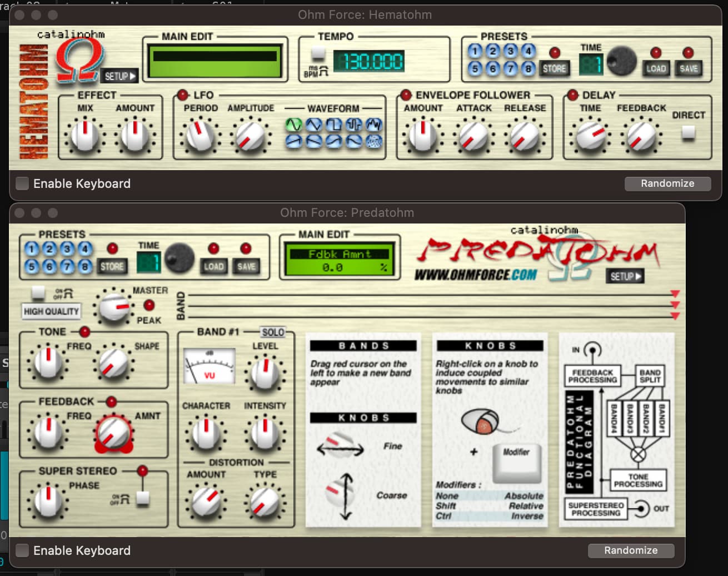This screenshot has width=728, height=576.
Task: Choose preset 3 in Predatohm
Action: [67, 249]
